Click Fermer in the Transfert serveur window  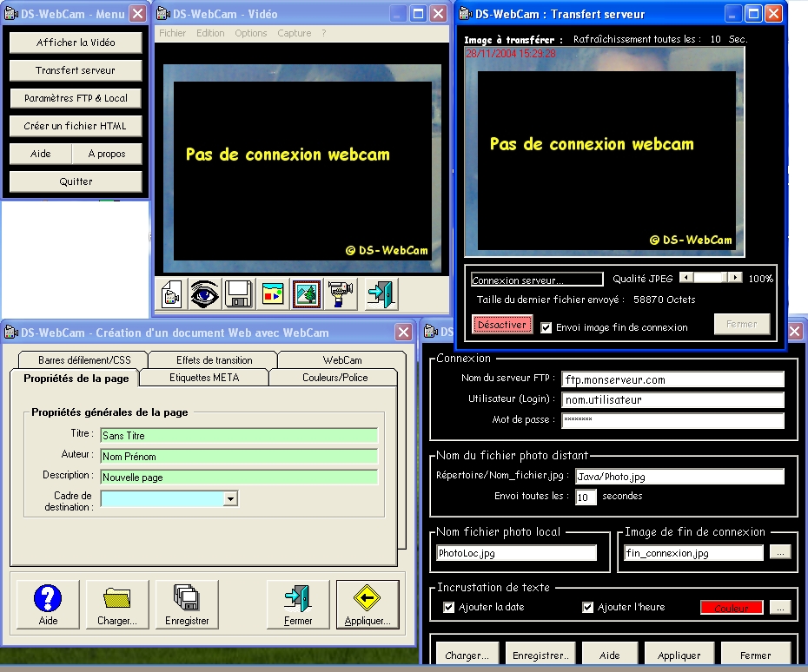741,325
